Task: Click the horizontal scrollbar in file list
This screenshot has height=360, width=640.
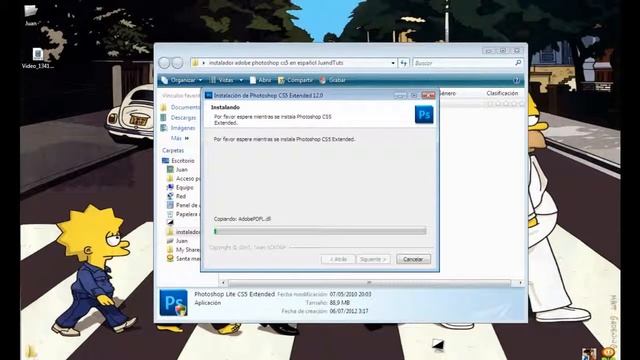Action: [369, 282]
